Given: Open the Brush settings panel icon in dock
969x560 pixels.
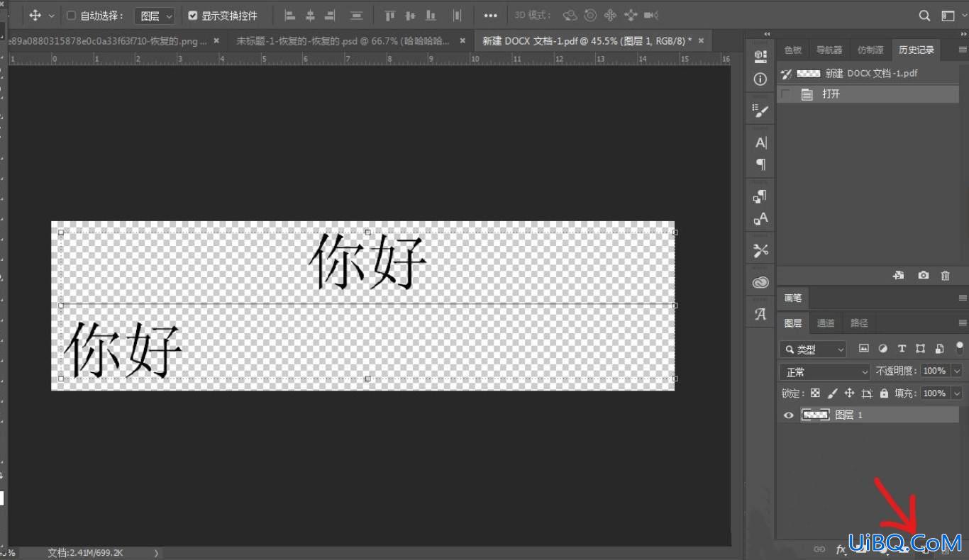Looking at the screenshot, I should click(x=760, y=111).
